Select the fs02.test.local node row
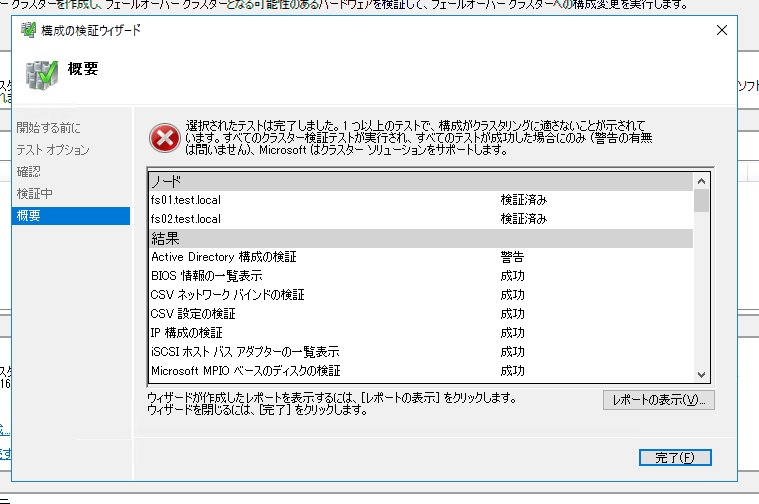759x504 pixels. pyautogui.click(x=421, y=219)
